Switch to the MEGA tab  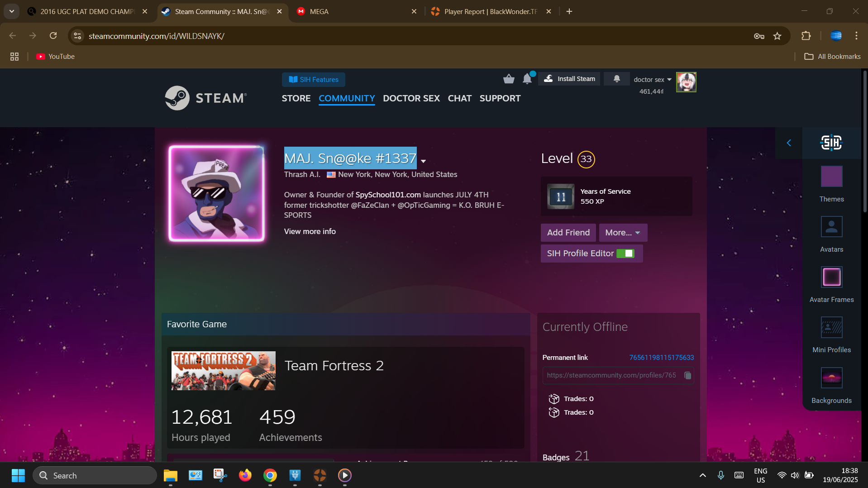357,12
